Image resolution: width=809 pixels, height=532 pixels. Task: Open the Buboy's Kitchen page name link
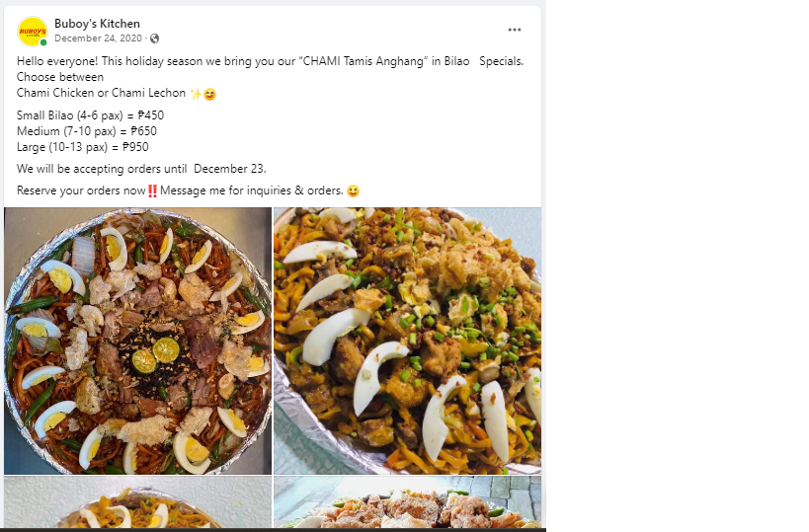pyautogui.click(x=97, y=24)
